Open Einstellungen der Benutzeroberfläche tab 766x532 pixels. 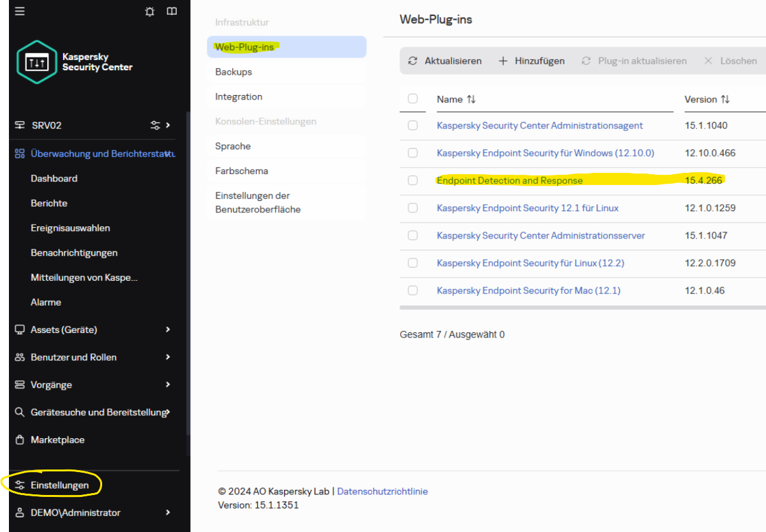(x=287, y=203)
